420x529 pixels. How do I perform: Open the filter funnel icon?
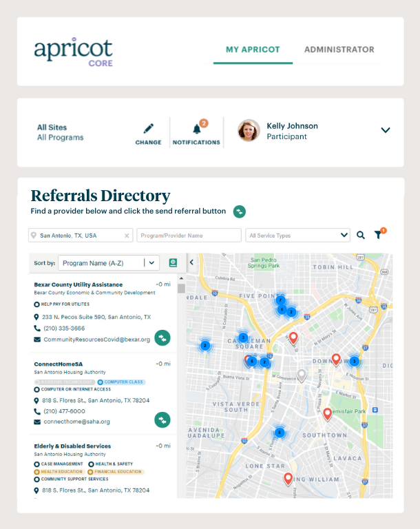tap(378, 236)
